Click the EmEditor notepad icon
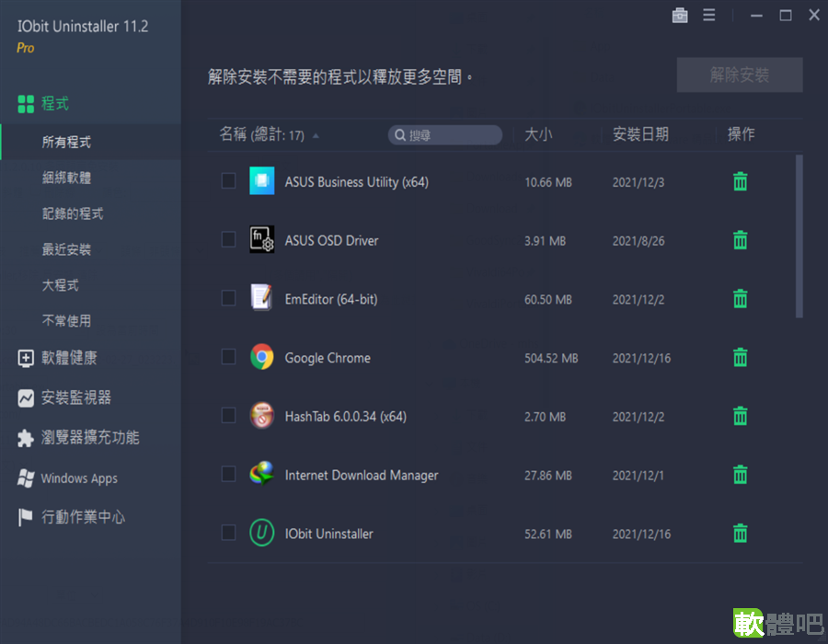Screen dimensions: 828x644 pyautogui.click(x=262, y=298)
